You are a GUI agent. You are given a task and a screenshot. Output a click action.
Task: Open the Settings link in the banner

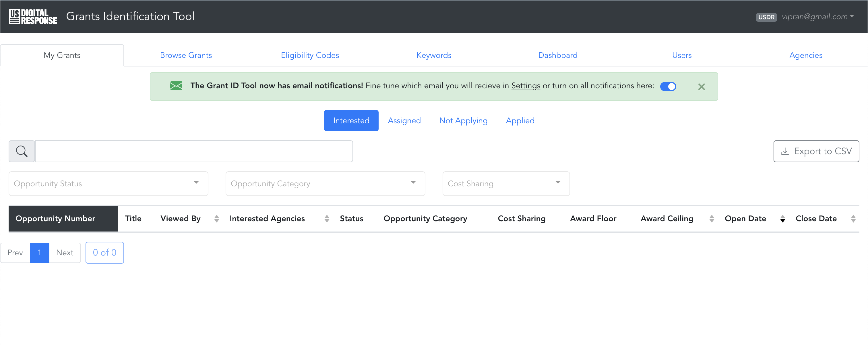[525, 86]
